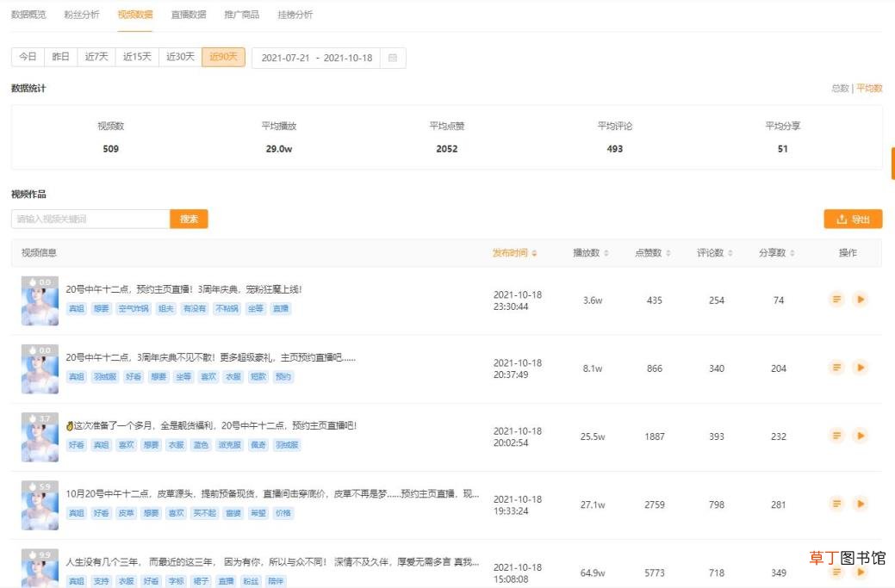The image size is (895, 588).
Task: Click the 派克服 tag
Action: coord(229,445)
